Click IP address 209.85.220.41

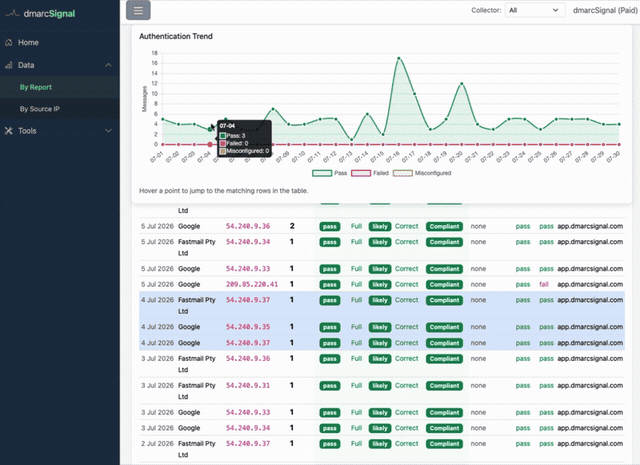pos(252,284)
